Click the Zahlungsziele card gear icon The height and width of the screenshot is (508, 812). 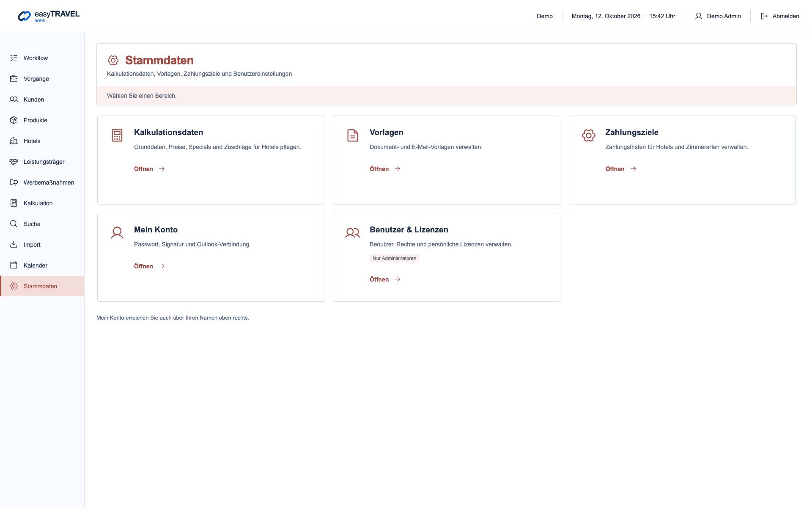click(589, 135)
